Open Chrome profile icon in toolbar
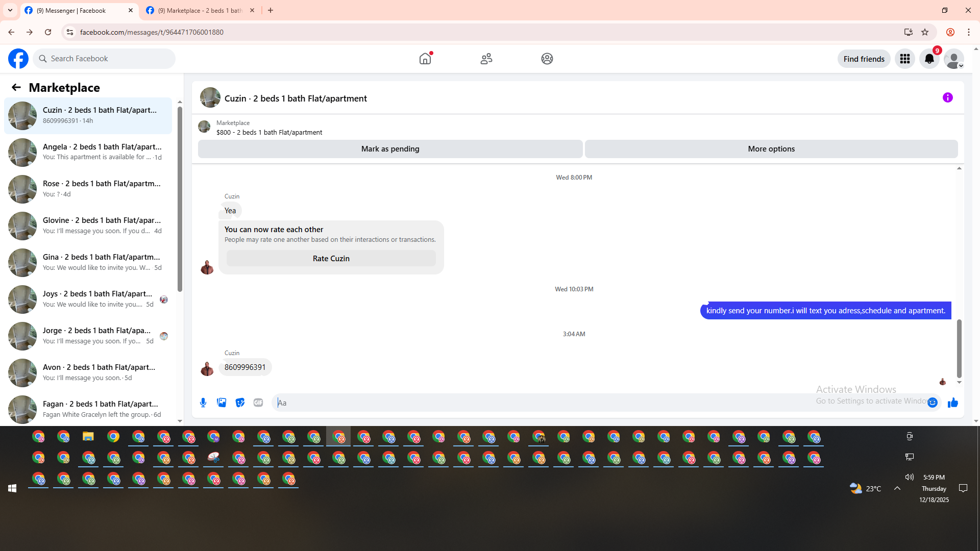The height and width of the screenshot is (551, 980). pos(950,32)
